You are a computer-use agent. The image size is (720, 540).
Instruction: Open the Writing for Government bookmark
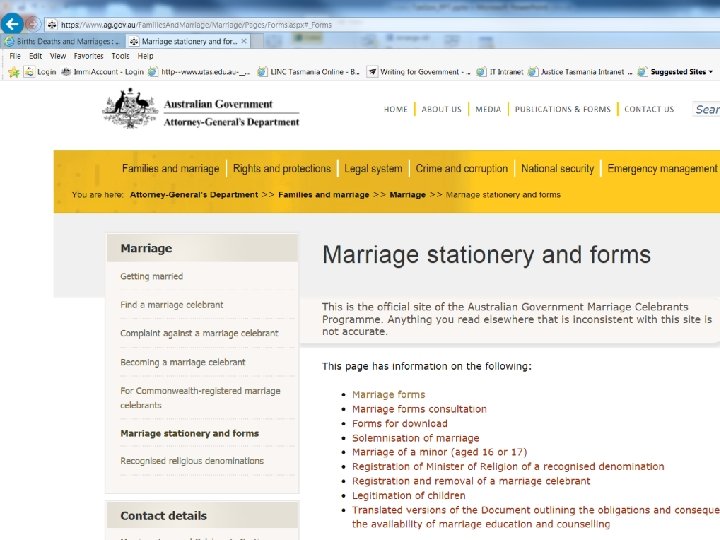coord(419,72)
